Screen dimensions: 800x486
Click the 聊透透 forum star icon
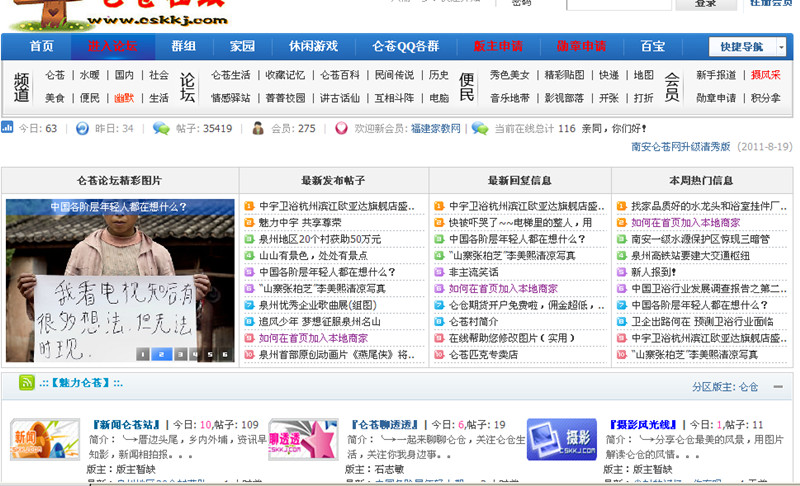coord(303,440)
